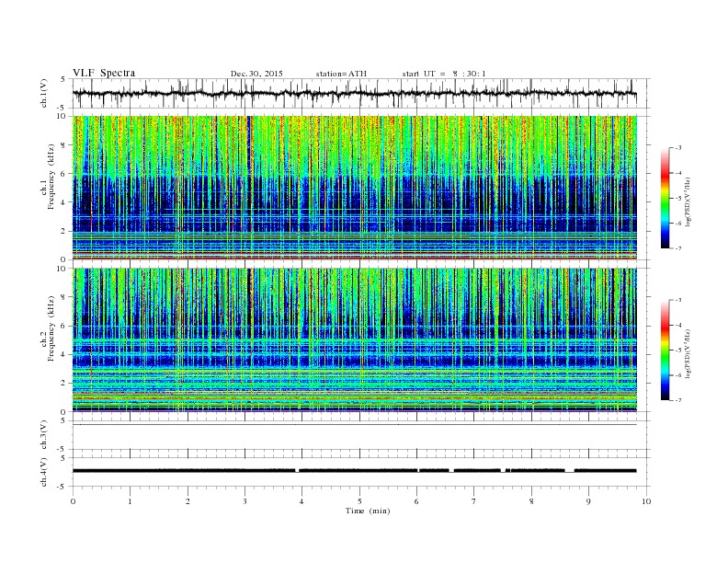Click the "ch.1(V)" waveform axis label
This screenshot has width=728, height=563.
point(44,93)
